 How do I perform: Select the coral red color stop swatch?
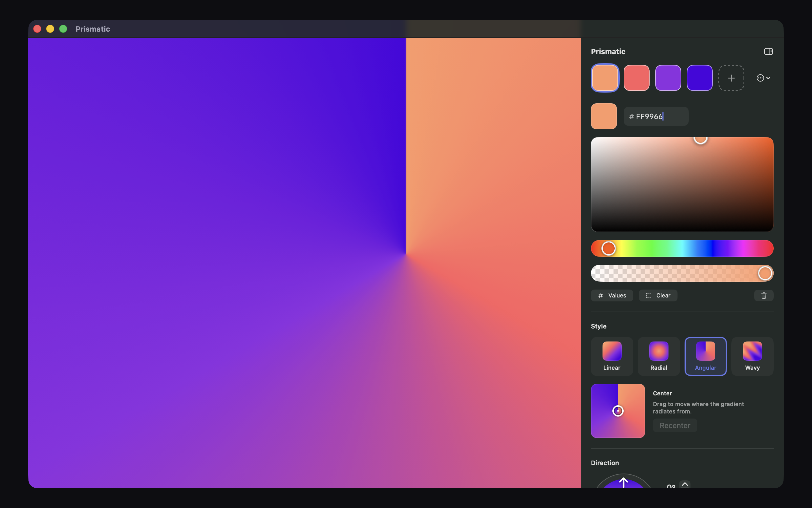(637, 78)
